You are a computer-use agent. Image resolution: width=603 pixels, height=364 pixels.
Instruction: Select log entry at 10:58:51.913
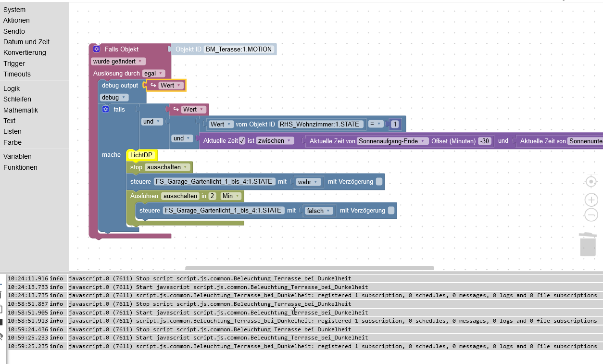point(305,321)
